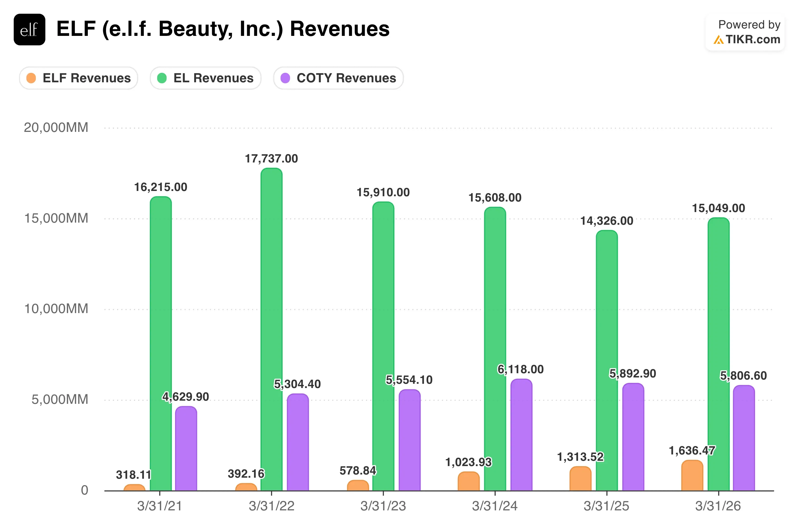This screenshot has width=798, height=532.
Task: Select the purple COTY bar for 3/31/21
Action: point(186,449)
